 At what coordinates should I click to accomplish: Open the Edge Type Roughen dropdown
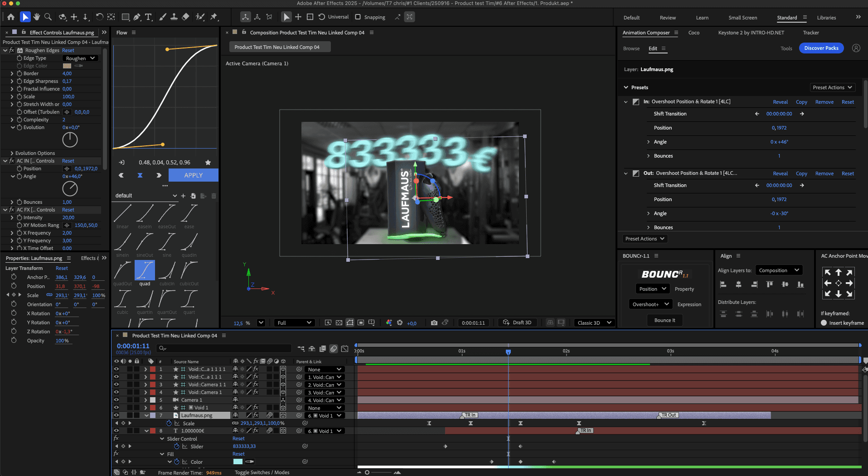coord(81,58)
